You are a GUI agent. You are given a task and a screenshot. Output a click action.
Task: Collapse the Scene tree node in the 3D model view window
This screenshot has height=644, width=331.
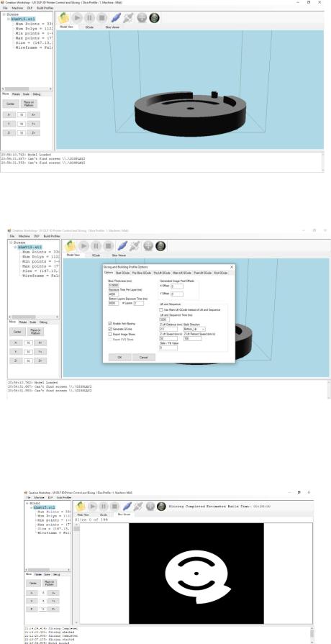pos(4,14)
